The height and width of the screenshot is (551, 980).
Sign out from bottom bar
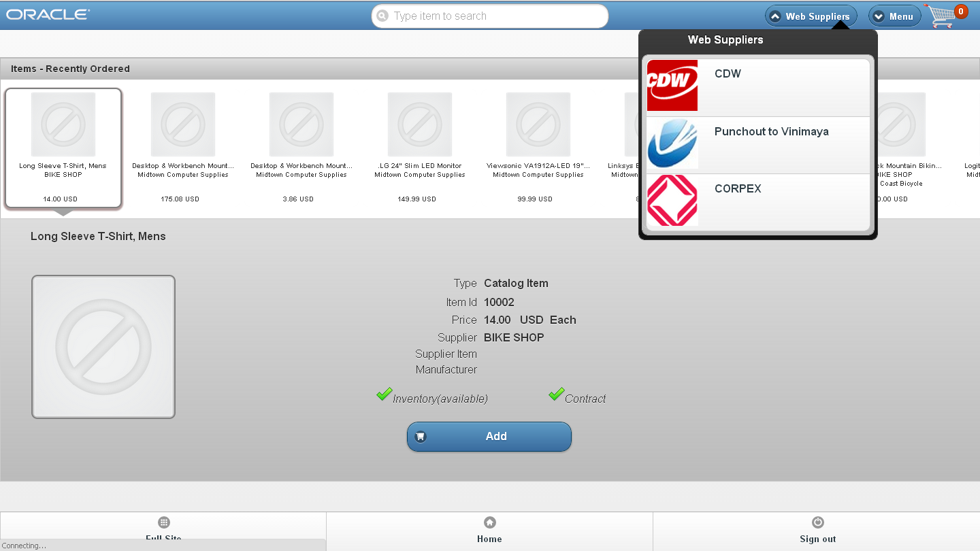817,531
